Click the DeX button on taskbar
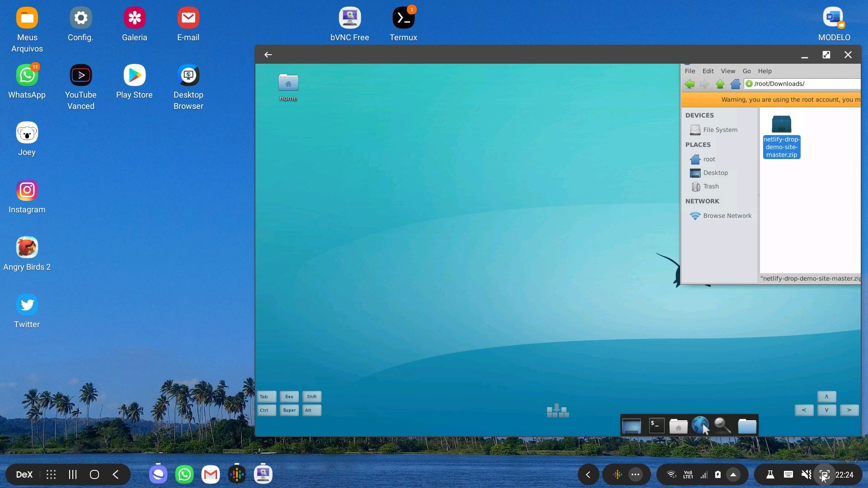 [x=24, y=474]
